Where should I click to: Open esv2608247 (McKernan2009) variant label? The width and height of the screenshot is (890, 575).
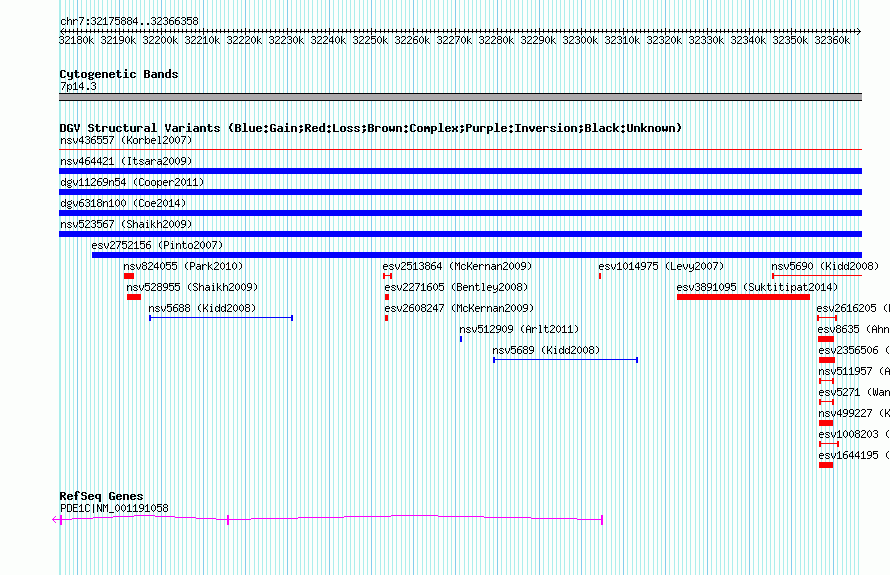[x=459, y=308]
